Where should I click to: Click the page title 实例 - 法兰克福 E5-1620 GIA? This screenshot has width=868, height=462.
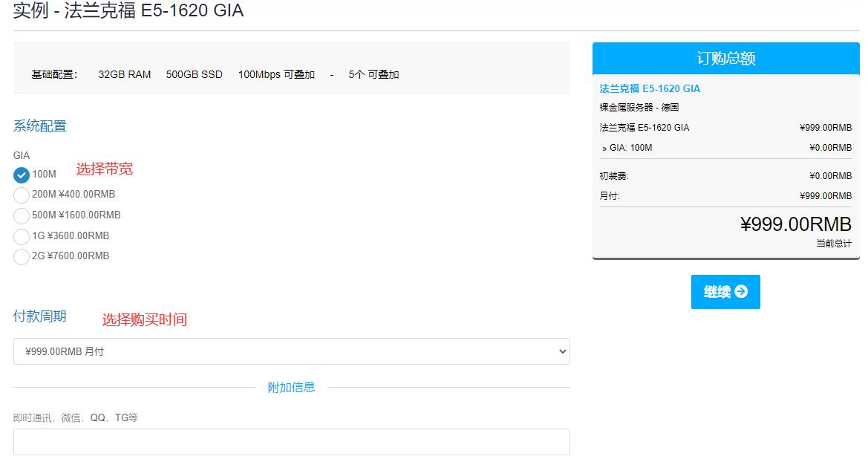[128, 10]
